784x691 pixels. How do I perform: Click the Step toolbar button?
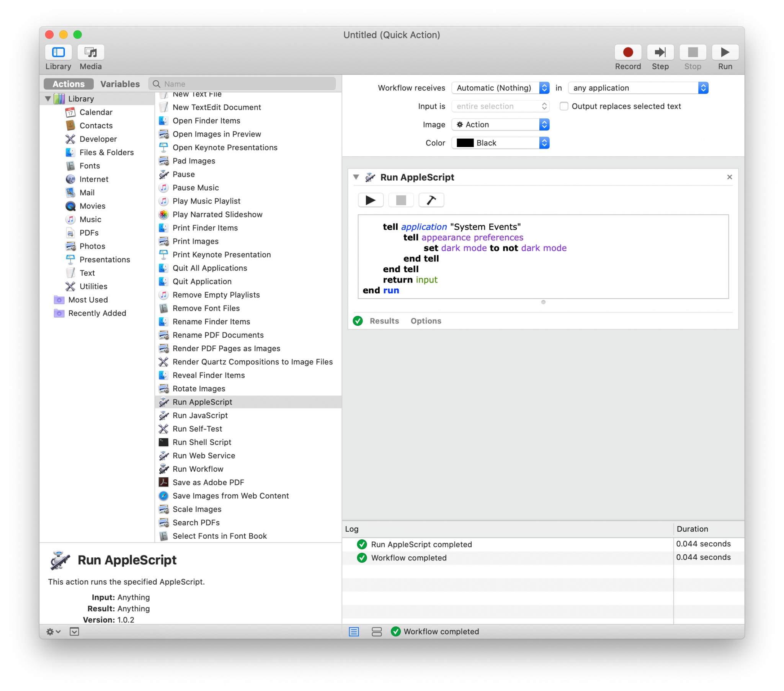pyautogui.click(x=660, y=52)
